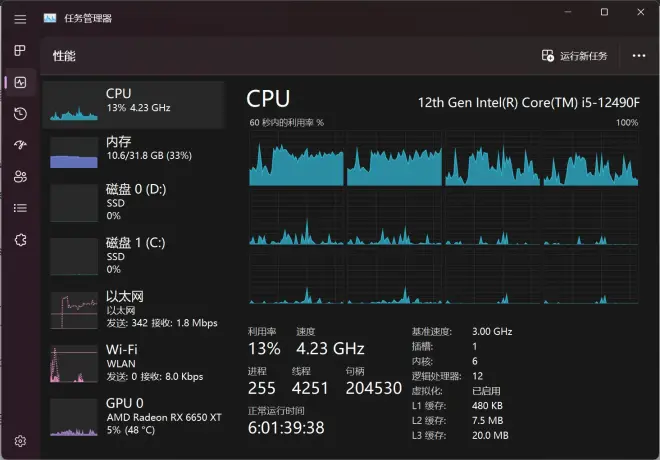Go to the Processes page icon
Screen dimensions: 660x460
pyautogui.click(x=20, y=51)
